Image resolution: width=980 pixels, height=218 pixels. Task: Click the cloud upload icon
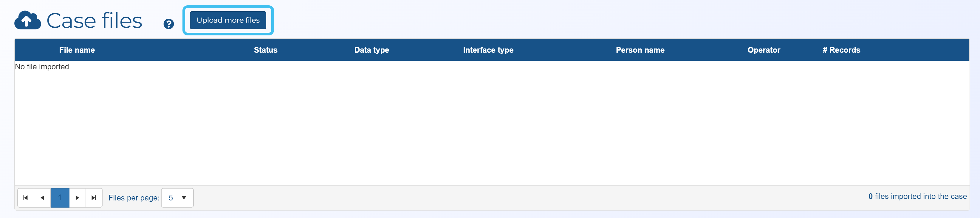click(27, 20)
